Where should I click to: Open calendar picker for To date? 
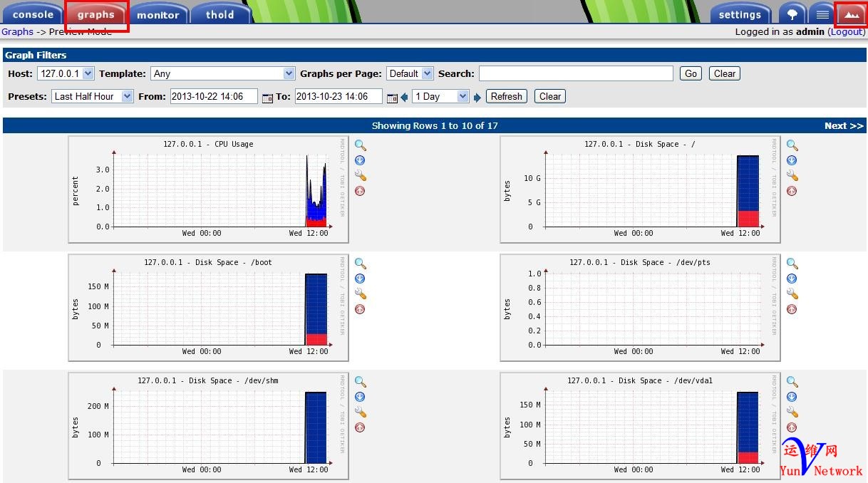pos(392,98)
